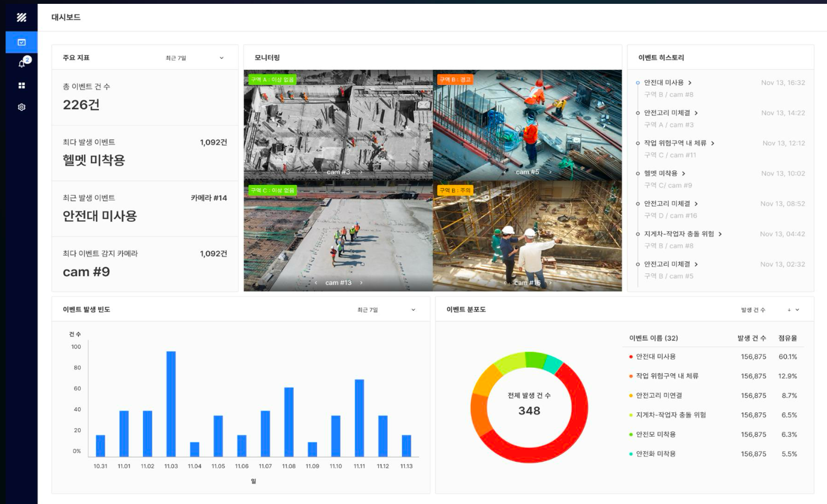Click the 11.03 bar in chart
Image resolution: width=827 pixels, height=504 pixels.
(171, 404)
